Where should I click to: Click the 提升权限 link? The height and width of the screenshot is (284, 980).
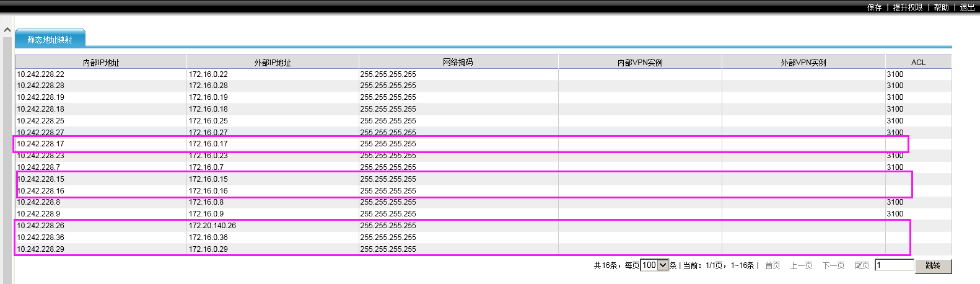pos(908,7)
